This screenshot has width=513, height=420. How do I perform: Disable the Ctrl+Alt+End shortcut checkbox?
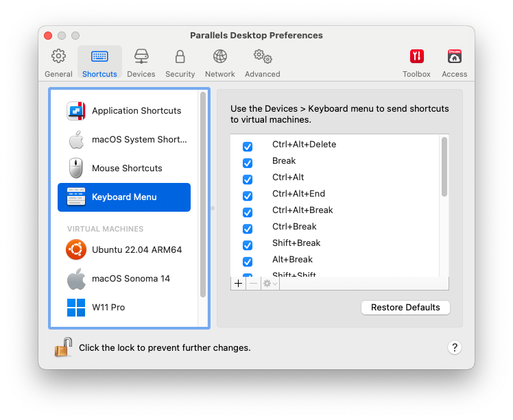248,196
